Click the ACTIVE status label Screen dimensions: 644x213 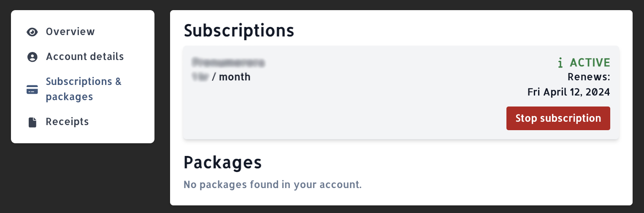tap(590, 63)
